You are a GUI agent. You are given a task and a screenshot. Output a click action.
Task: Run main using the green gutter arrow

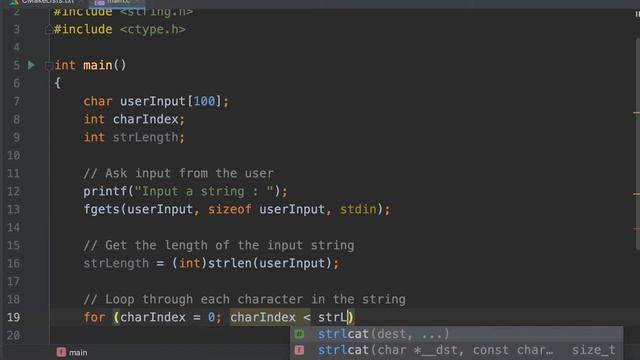[31, 65]
